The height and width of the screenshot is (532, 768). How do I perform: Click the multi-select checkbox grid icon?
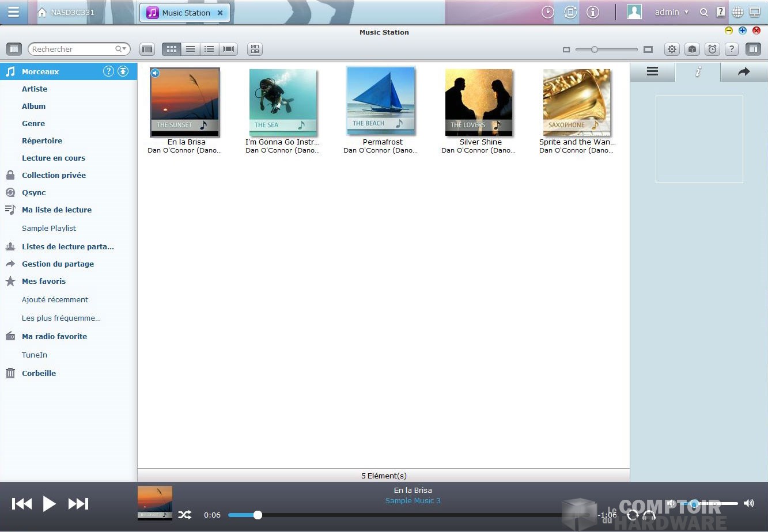(x=255, y=50)
